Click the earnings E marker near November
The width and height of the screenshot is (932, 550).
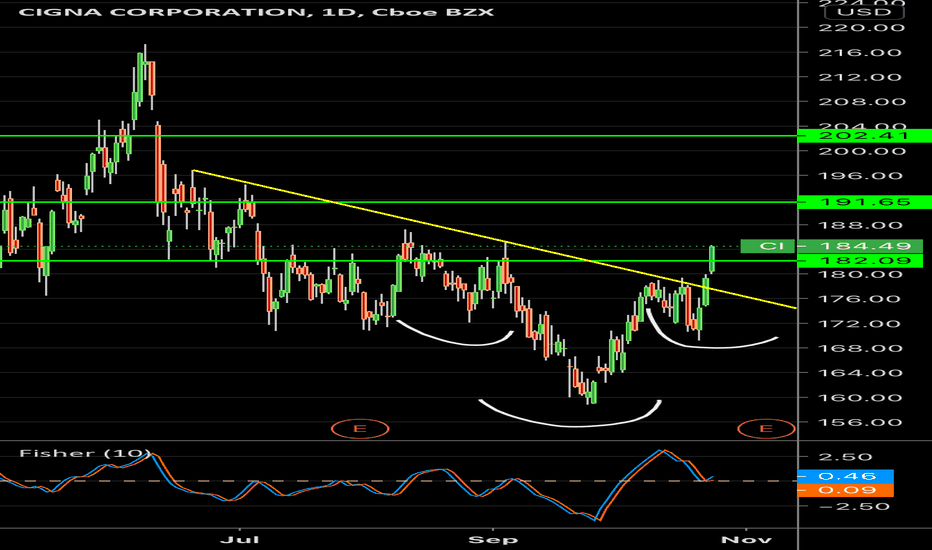[x=766, y=429]
